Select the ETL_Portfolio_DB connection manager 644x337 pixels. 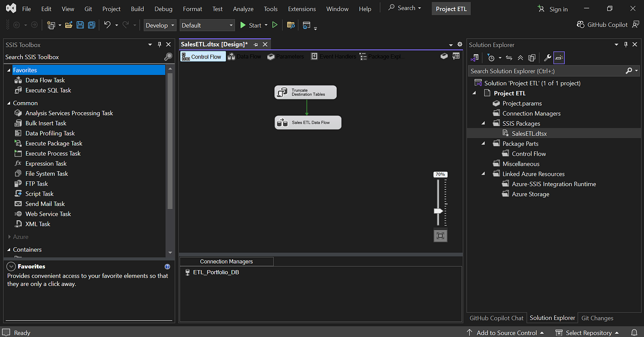click(212, 272)
